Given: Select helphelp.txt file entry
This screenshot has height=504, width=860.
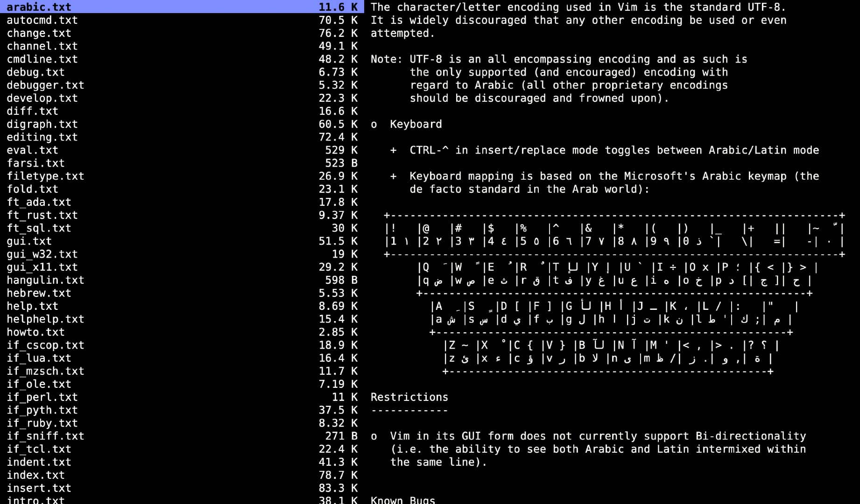Looking at the screenshot, I should coord(182,319).
